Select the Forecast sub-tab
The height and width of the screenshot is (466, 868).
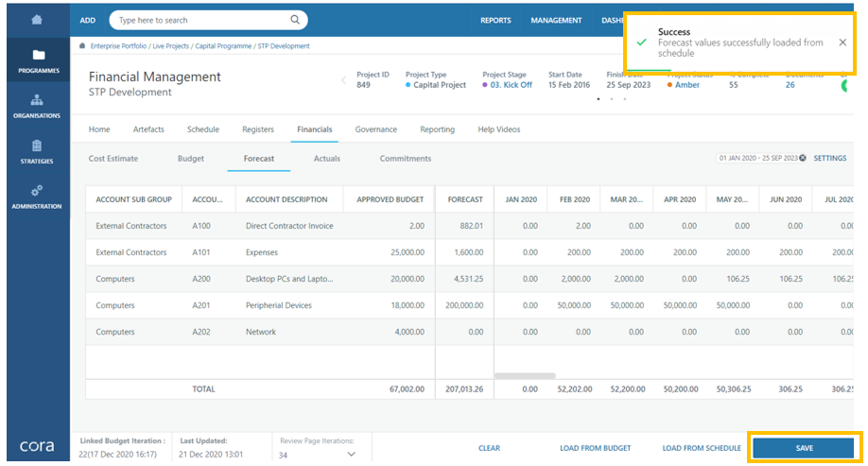(259, 158)
